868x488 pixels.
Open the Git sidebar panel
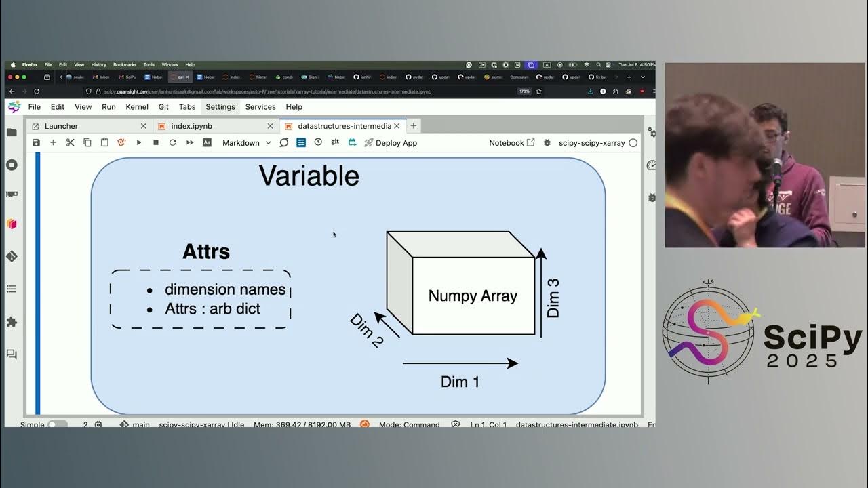[x=12, y=256]
